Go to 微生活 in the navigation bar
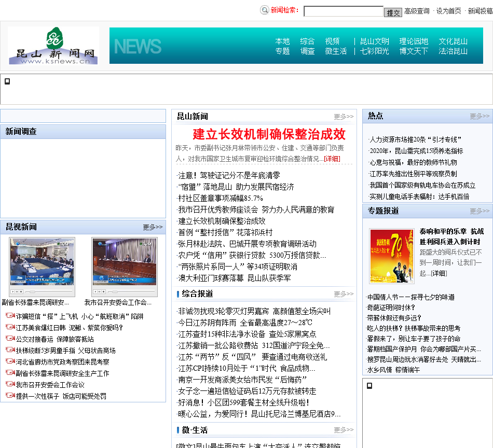The height and width of the screenshot is (448, 493). click(336, 51)
